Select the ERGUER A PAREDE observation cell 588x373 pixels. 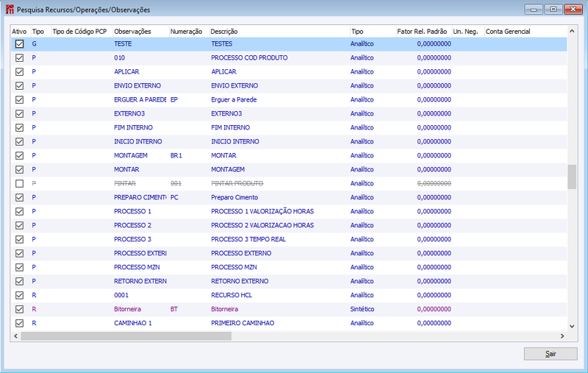[x=140, y=100]
